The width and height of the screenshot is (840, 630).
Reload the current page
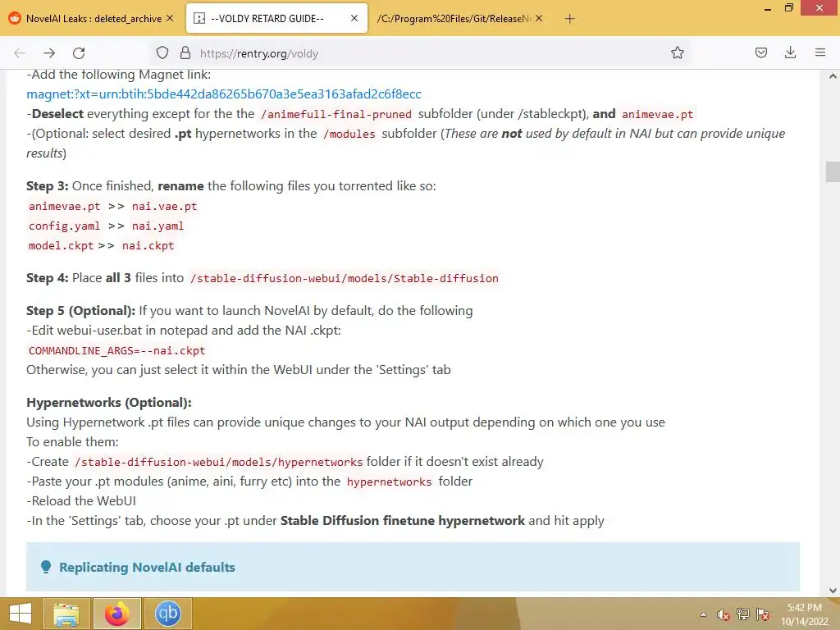tap(79, 53)
